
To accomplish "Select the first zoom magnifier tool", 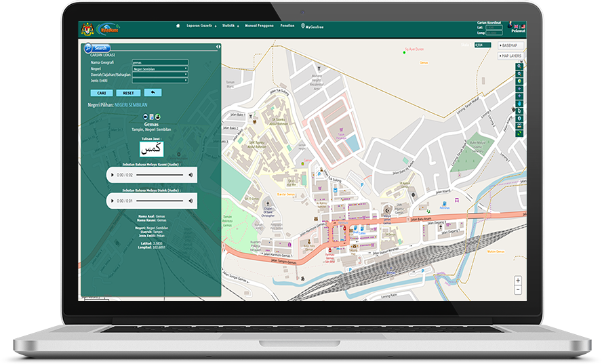I will tap(519, 66).
